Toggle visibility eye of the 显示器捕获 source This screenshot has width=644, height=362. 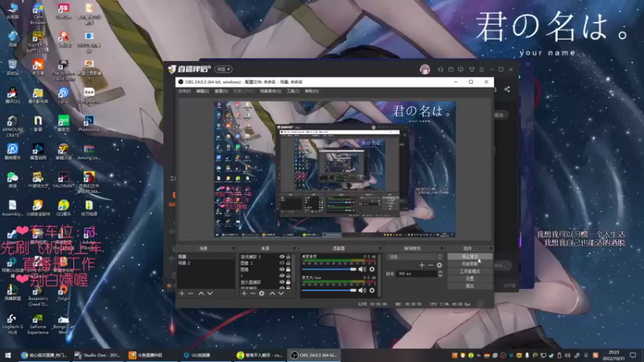coord(282,282)
